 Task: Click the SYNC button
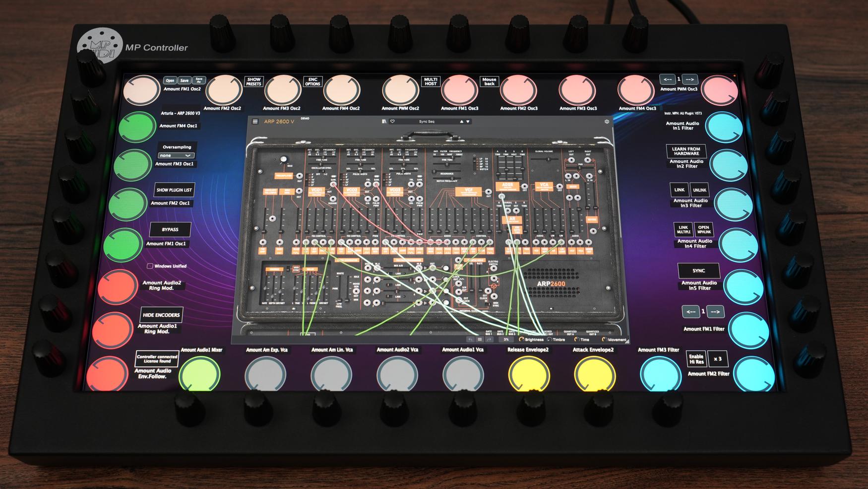click(x=698, y=271)
